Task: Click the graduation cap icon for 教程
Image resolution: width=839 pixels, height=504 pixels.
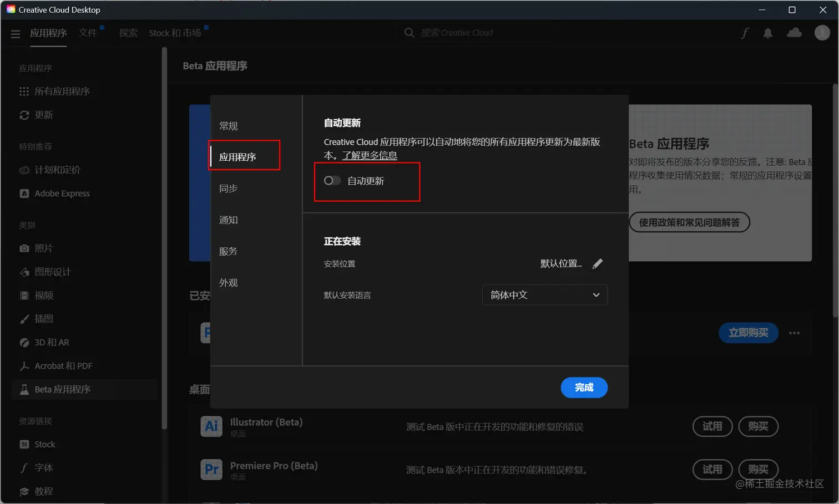Action: pyautogui.click(x=24, y=491)
